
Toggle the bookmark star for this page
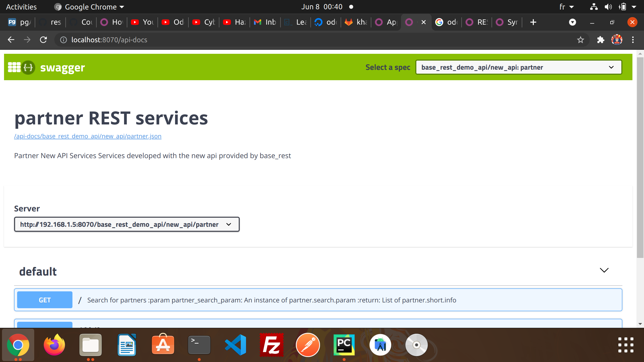(580, 40)
